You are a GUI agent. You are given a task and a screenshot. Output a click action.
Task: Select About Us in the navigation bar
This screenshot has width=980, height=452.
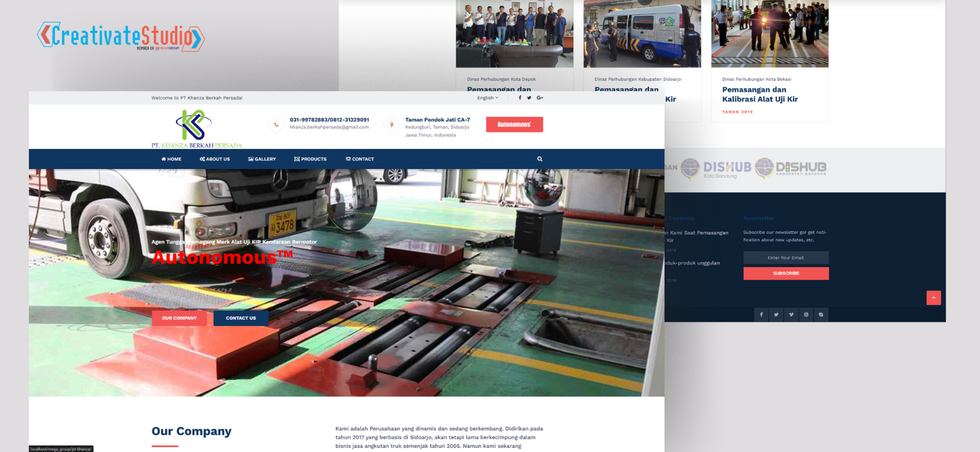point(214,159)
